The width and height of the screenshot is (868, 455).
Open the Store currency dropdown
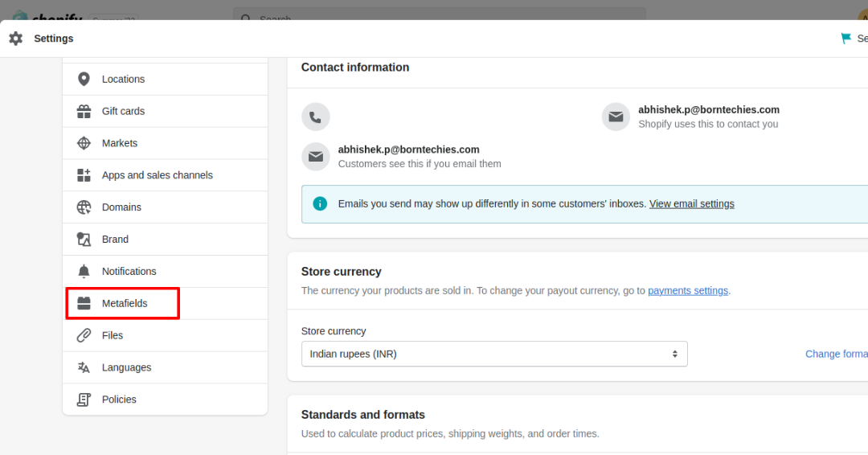click(494, 354)
